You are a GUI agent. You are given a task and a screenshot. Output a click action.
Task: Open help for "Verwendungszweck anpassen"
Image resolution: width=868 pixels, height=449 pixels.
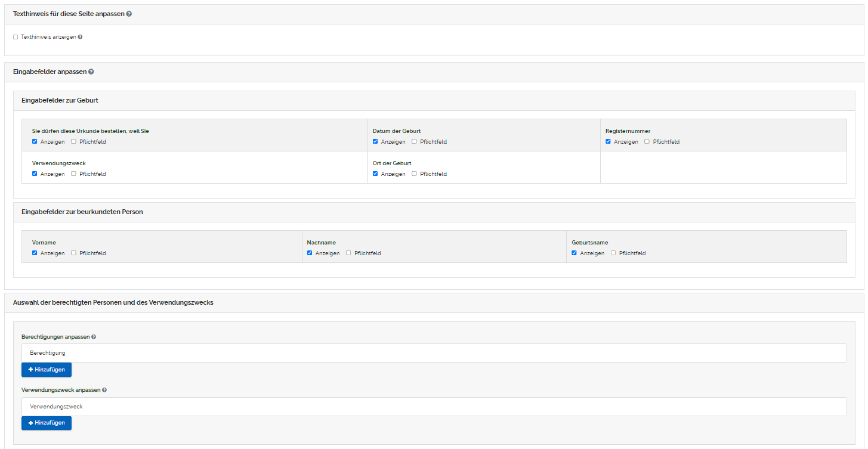tap(104, 389)
